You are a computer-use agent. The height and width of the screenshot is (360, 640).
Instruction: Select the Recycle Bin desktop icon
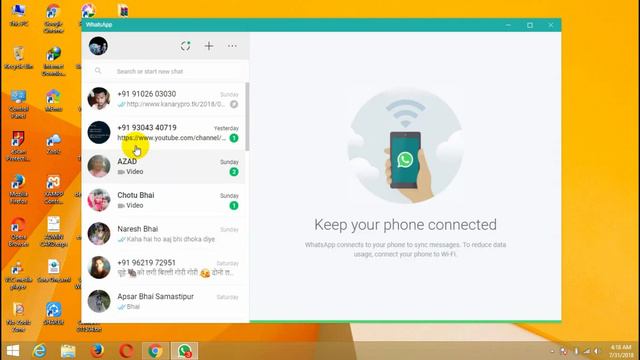click(x=19, y=58)
